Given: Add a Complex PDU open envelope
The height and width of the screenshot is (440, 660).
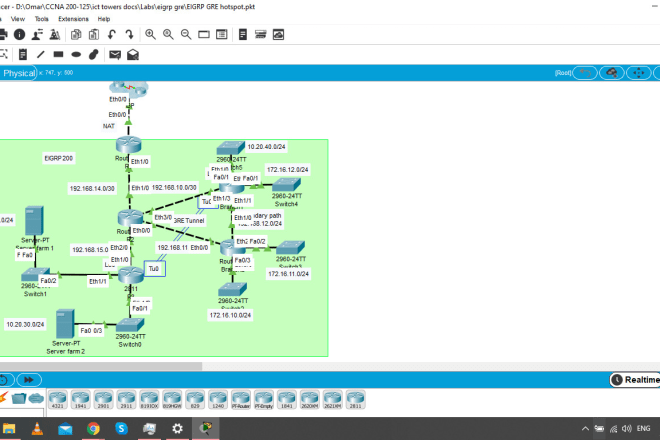Looking at the screenshot, I should pyautogui.click(x=133, y=54).
